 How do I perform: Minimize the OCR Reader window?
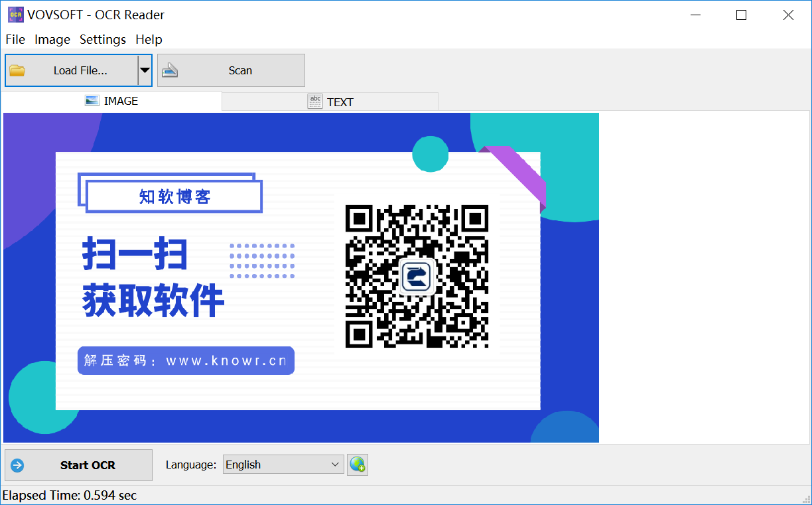695,15
